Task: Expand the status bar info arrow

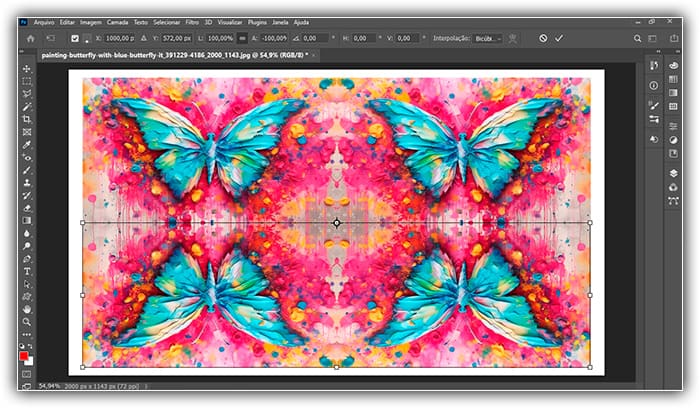Action: [147, 385]
